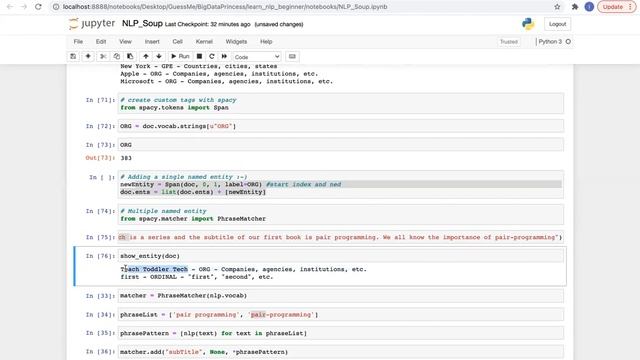Select the cell containing only ORG
The image size is (640, 360).
(x=341, y=145)
